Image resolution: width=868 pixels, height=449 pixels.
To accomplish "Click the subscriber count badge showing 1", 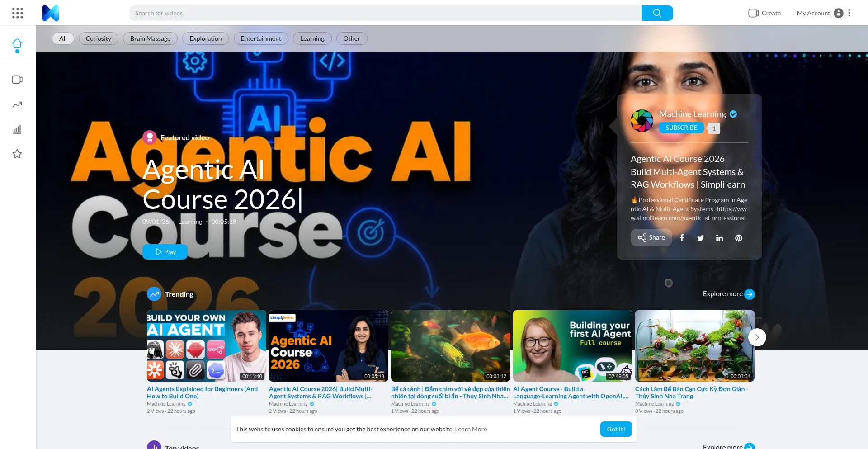I will [714, 128].
